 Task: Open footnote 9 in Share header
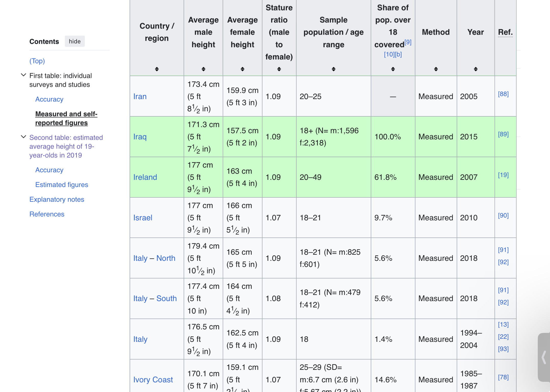408,42
